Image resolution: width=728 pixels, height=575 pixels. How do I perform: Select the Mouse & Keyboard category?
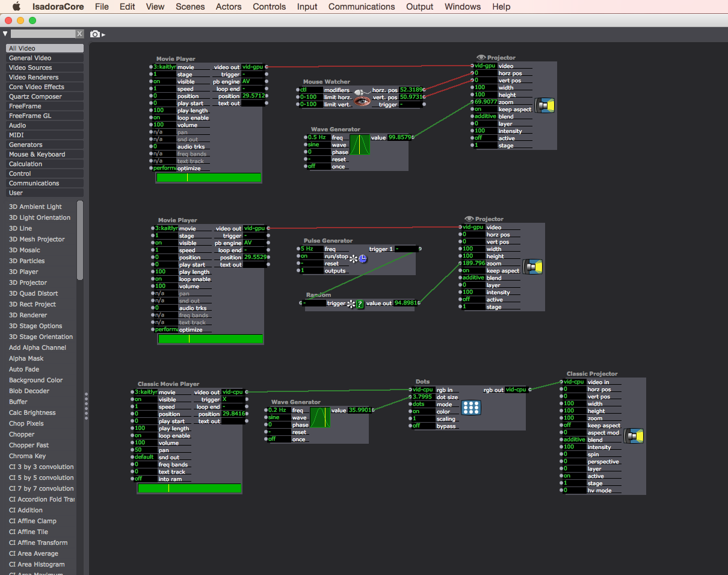coord(45,154)
